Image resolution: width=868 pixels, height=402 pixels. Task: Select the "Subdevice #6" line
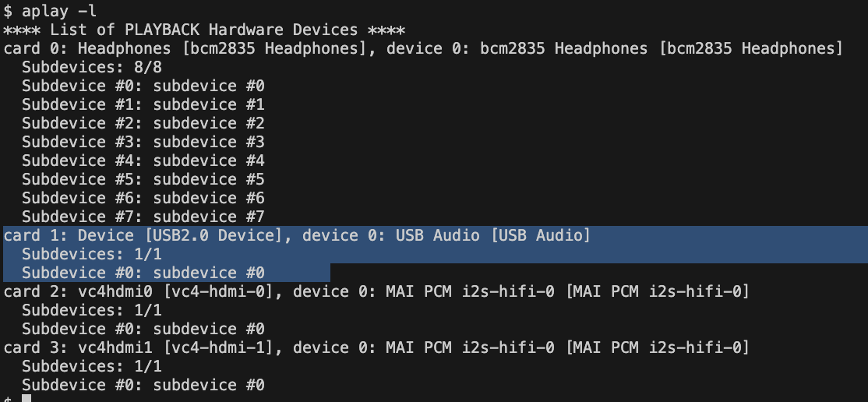(x=143, y=198)
